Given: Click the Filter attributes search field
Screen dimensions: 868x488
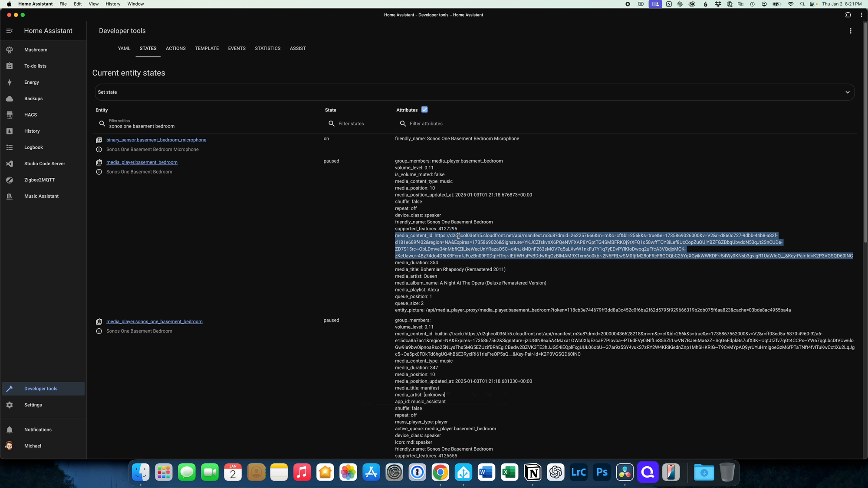Looking at the screenshot, I should click(625, 124).
